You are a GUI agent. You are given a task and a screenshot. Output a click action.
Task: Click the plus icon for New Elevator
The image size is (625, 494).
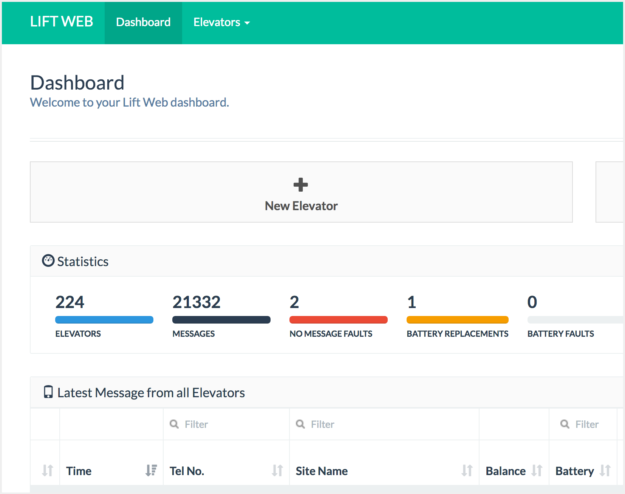[301, 184]
